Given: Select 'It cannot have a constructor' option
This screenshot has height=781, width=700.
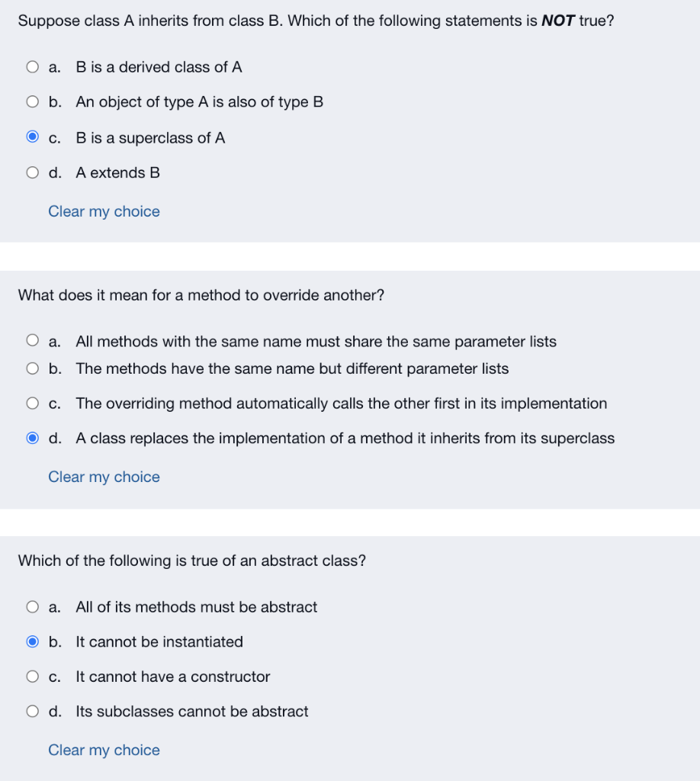Looking at the screenshot, I should (x=32, y=676).
